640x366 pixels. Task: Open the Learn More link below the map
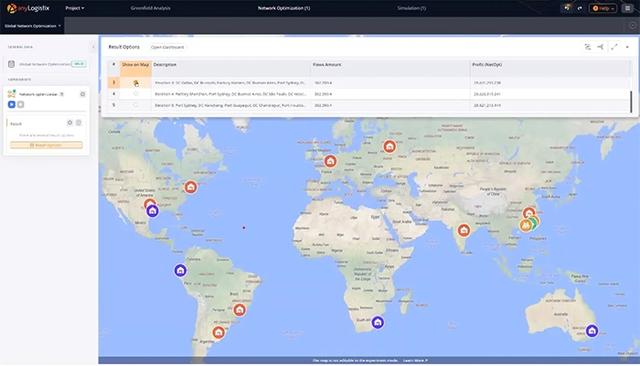tap(415, 361)
